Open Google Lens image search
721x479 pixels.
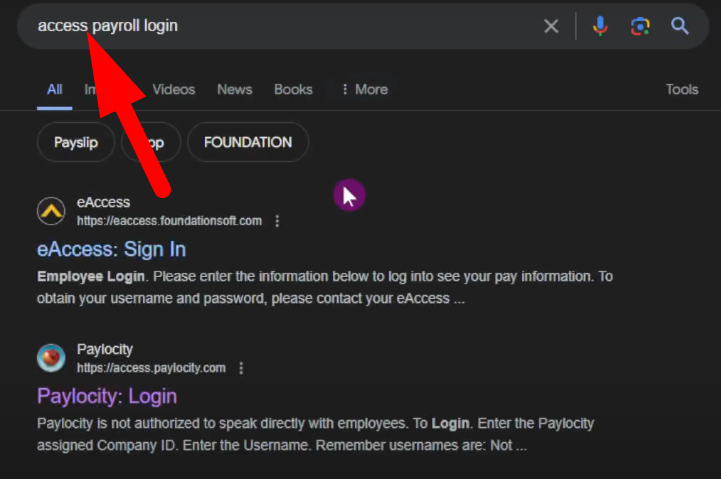click(x=640, y=26)
